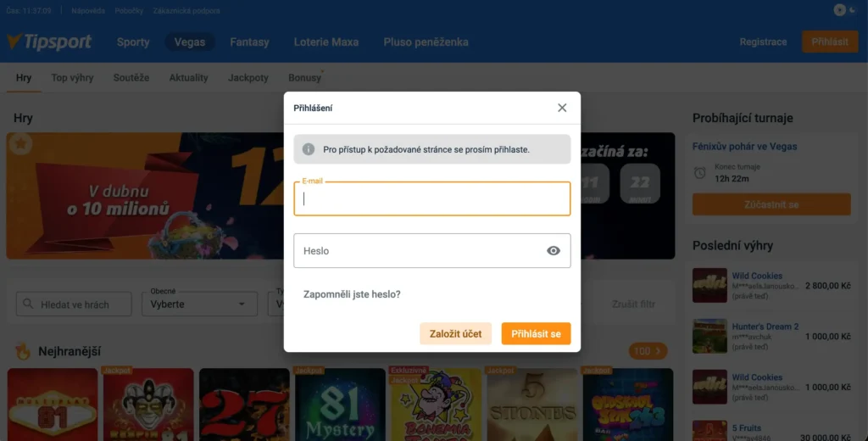Click the flame icon beside Nejhranější
This screenshot has height=441, width=868.
22,351
